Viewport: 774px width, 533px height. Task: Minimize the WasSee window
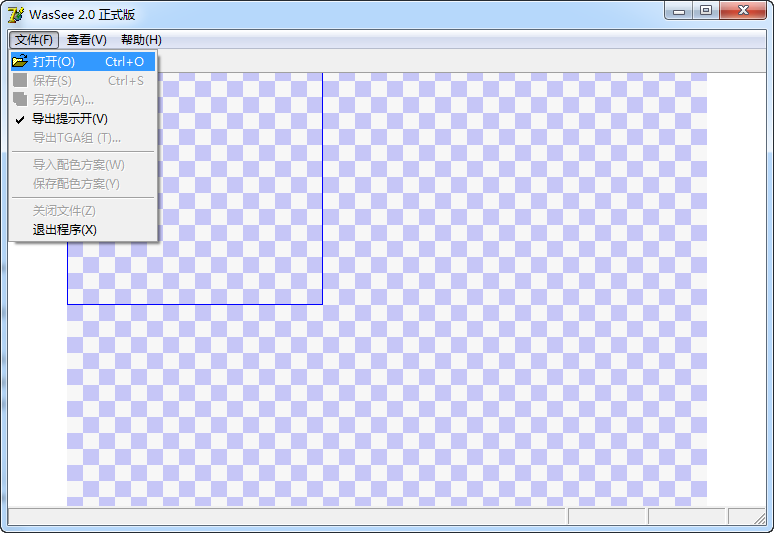pos(679,10)
